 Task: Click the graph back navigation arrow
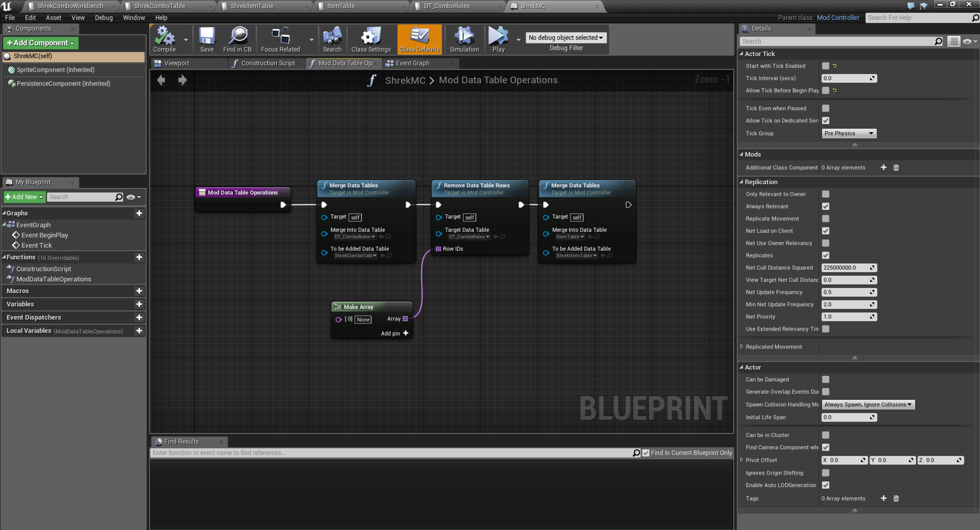click(161, 80)
